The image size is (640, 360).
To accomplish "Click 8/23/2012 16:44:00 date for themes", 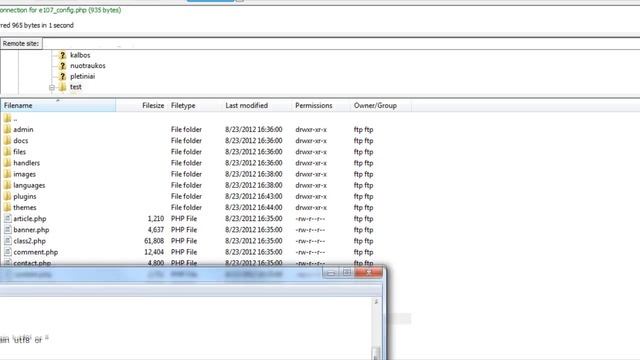I will click(253, 207).
